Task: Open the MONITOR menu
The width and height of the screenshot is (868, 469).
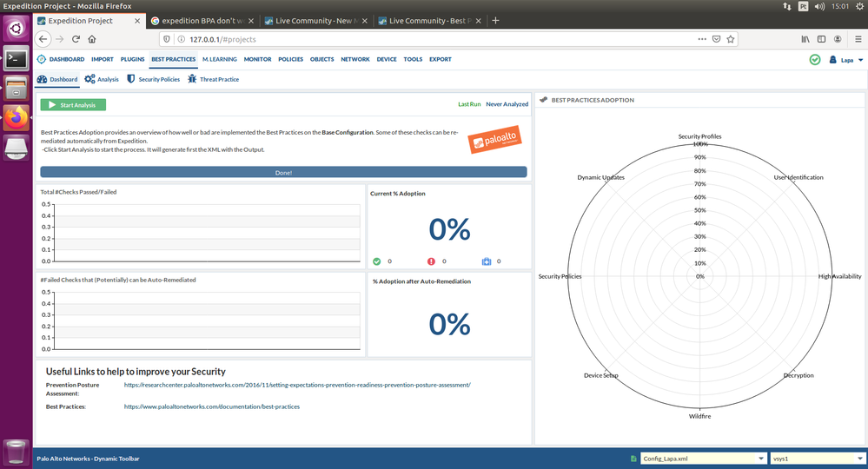Action: (x=257, y=59)
